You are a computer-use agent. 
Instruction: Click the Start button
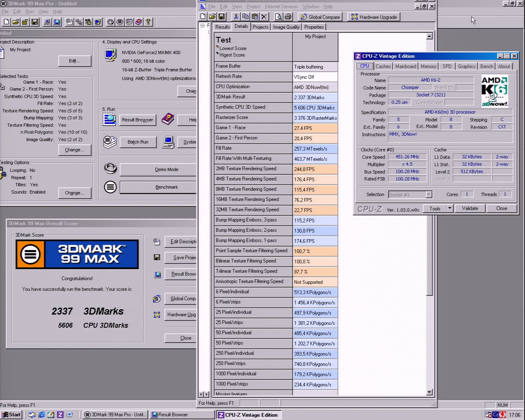point(11,415)
